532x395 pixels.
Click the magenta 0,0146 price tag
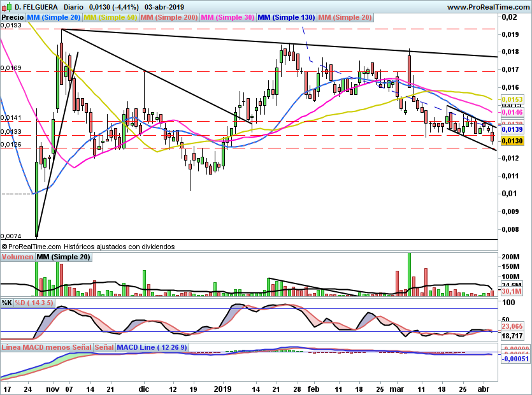pos(512,112)
